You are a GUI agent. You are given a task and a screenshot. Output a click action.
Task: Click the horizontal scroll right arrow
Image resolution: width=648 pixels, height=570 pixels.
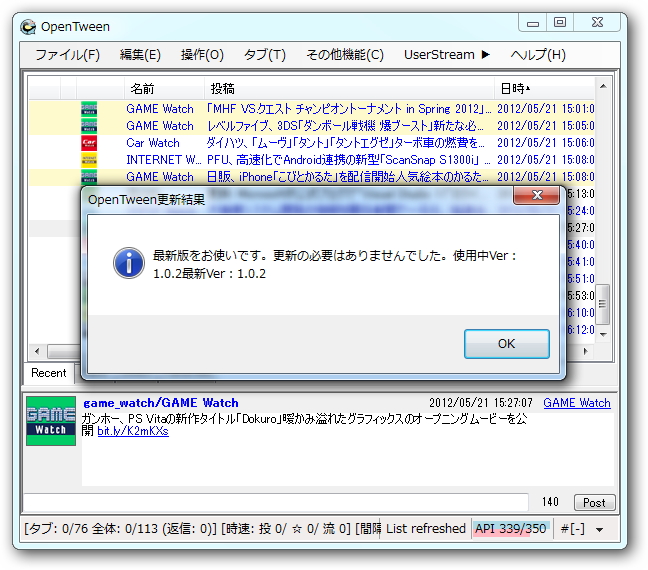pyautogui.click(x=586, y=351)
